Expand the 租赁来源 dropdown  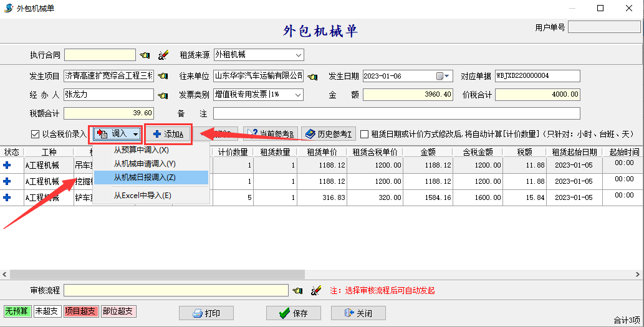tap(299, 55)
